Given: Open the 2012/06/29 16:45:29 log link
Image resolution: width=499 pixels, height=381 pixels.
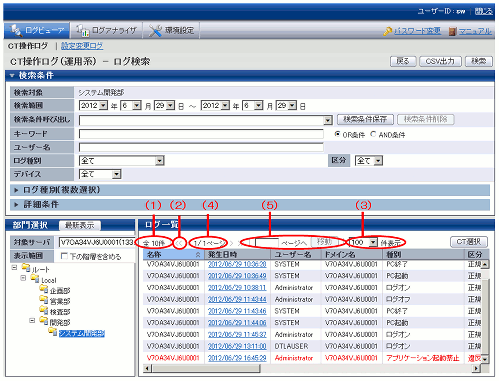Looking at the screenshot, I should 237,358.
